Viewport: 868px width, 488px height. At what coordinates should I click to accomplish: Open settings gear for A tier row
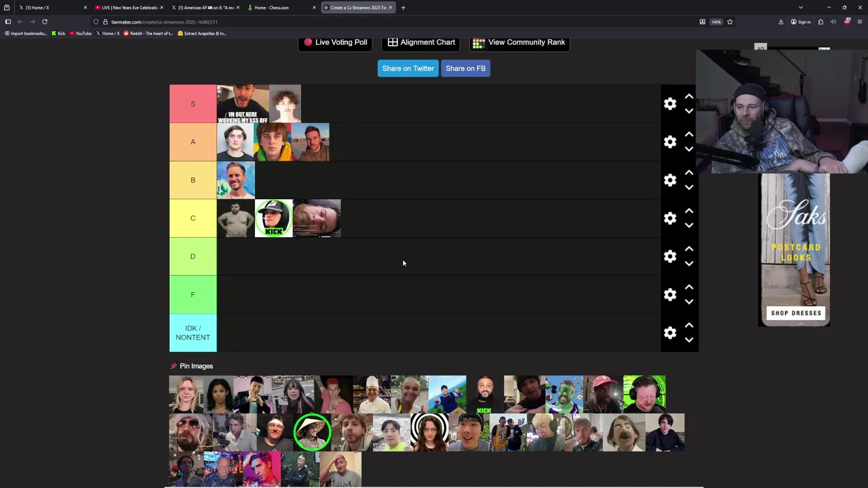pyautogui.click(x=670, y=142)
